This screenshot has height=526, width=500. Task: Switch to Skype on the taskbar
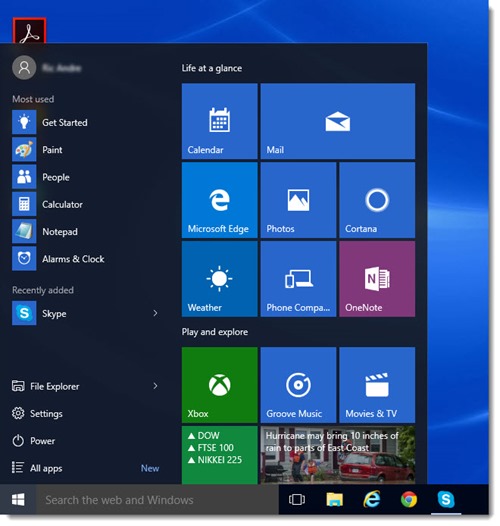446,499
